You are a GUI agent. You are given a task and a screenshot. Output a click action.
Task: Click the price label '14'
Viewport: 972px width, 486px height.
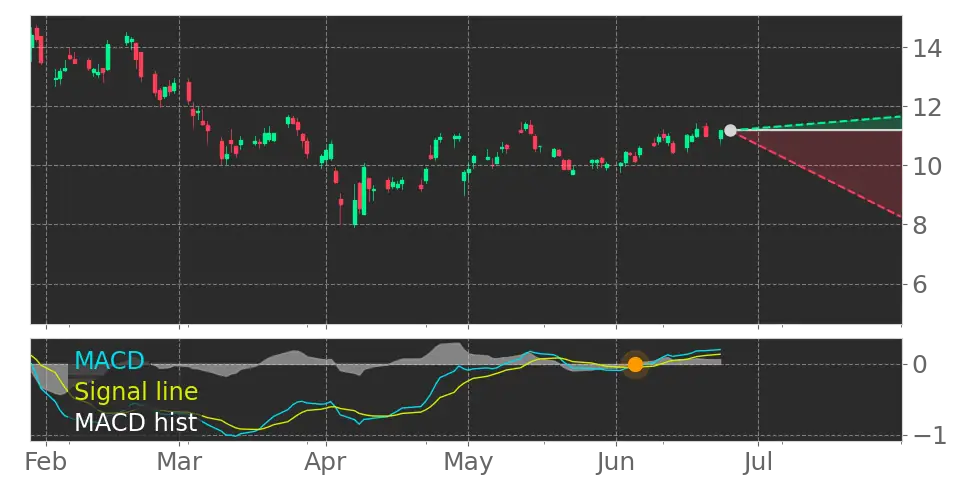click(927, 48)
